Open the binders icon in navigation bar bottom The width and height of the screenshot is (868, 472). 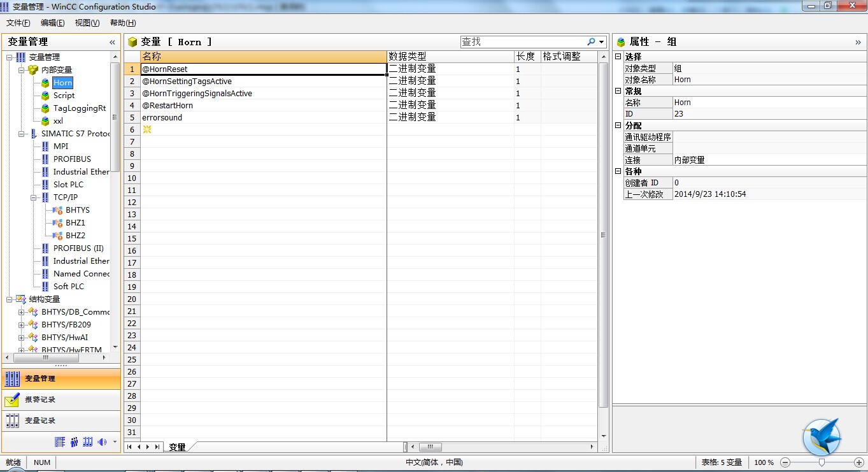88,441
